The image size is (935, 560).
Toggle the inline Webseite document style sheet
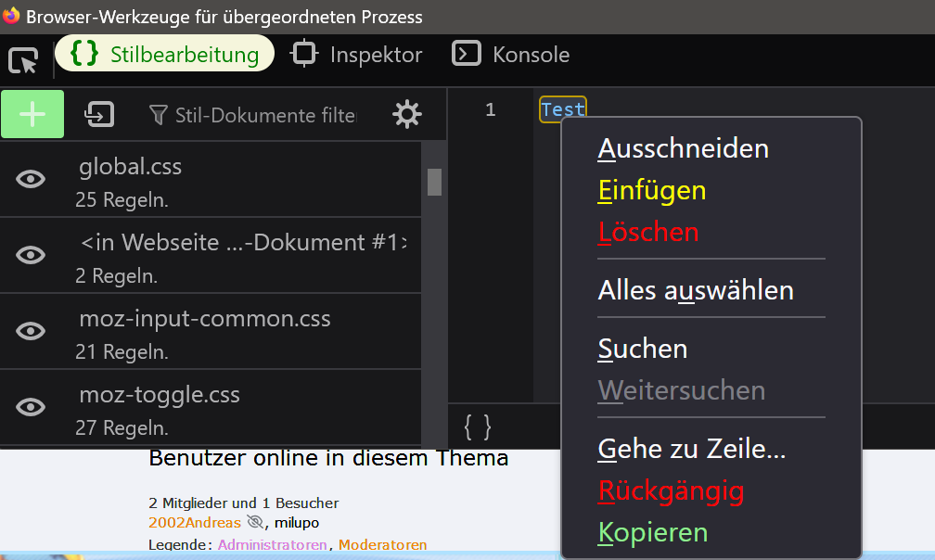[32, 255]
